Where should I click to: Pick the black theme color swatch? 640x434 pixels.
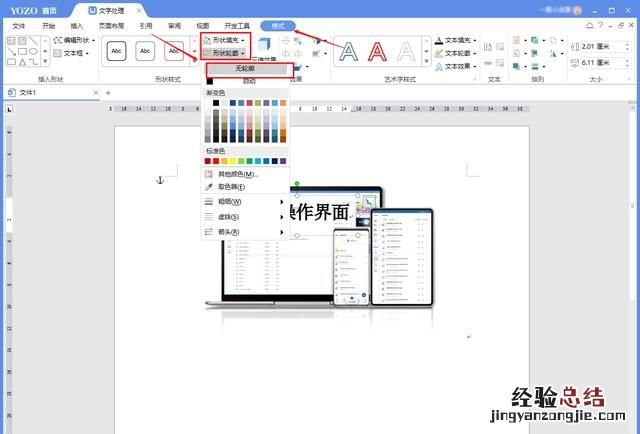click(x=216, y=103)
